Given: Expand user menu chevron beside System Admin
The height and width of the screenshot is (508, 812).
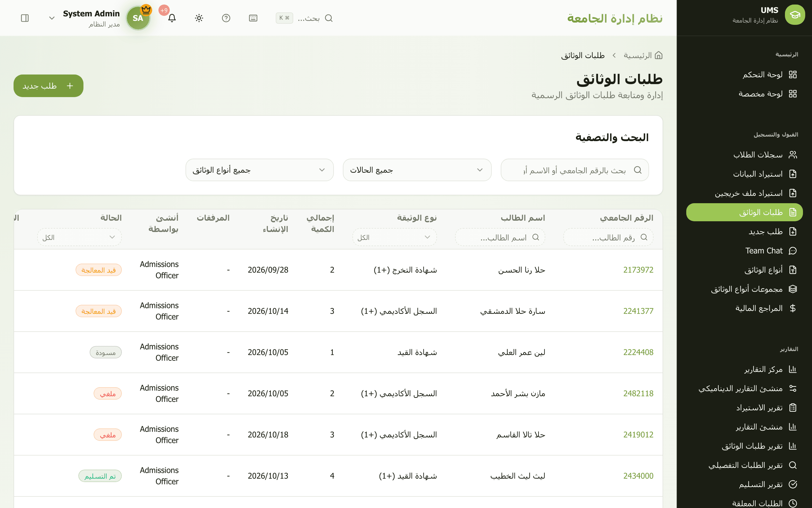Looking at the screenshot, I should (52, 18).
